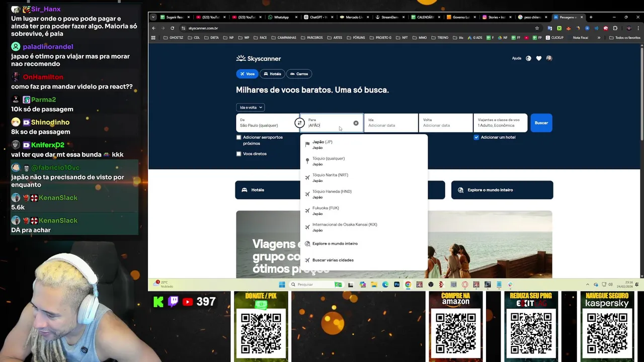Select Tóquio (qualquer) suggestion
Screen dimensions: 644x362
(364, 161)
